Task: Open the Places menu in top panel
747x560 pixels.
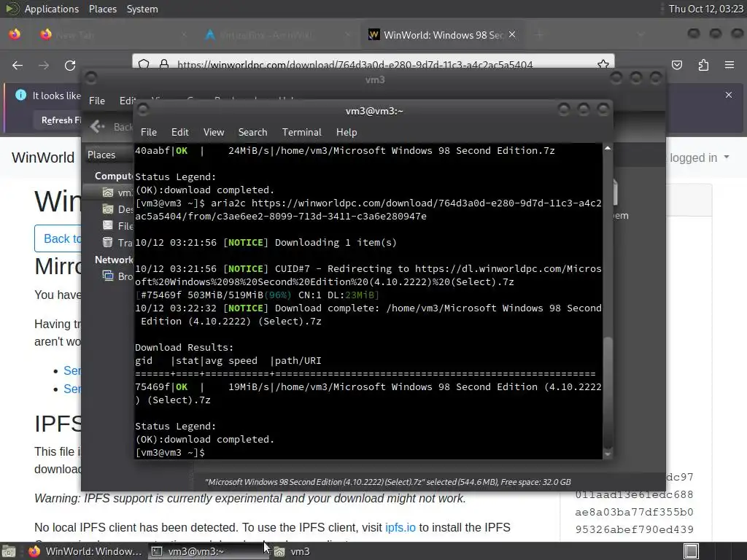Action: pyautogui.click(x=102, y=9)
